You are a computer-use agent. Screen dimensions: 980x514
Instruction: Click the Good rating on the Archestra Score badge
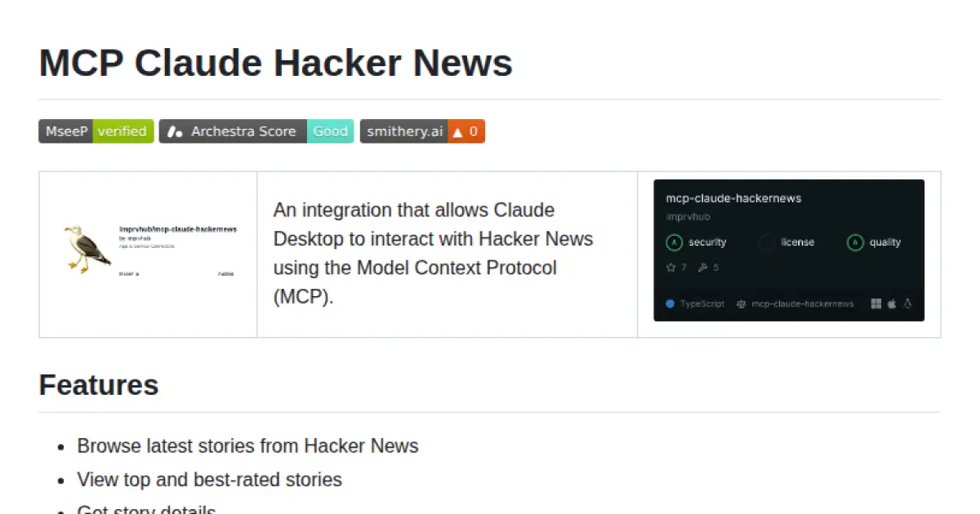[x=331, y=131]
